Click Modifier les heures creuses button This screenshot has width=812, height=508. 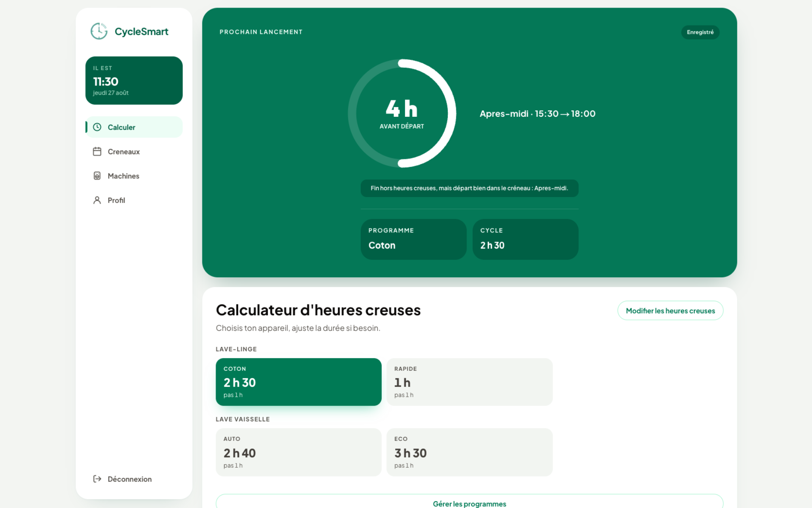pos(670,310)
